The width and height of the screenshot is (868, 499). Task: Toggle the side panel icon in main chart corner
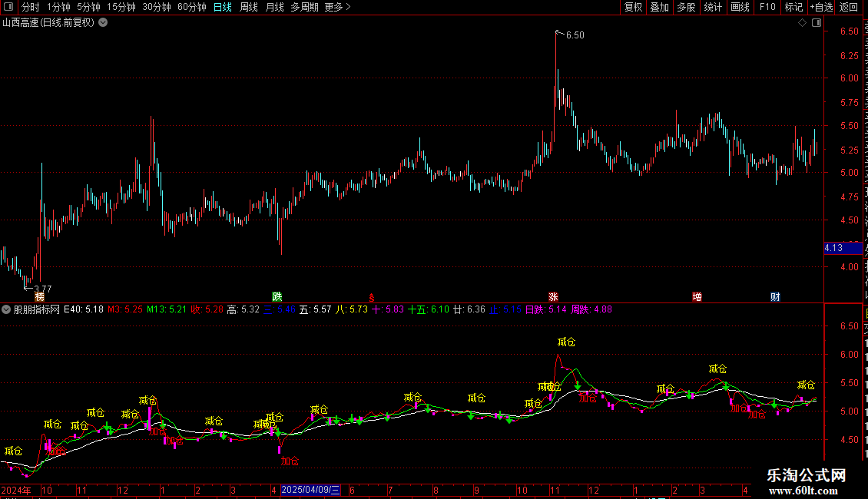coord(817,23)
